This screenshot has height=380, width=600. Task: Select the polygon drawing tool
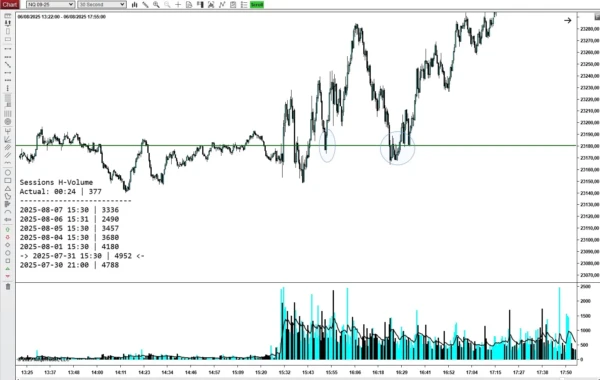click(8, 196)
